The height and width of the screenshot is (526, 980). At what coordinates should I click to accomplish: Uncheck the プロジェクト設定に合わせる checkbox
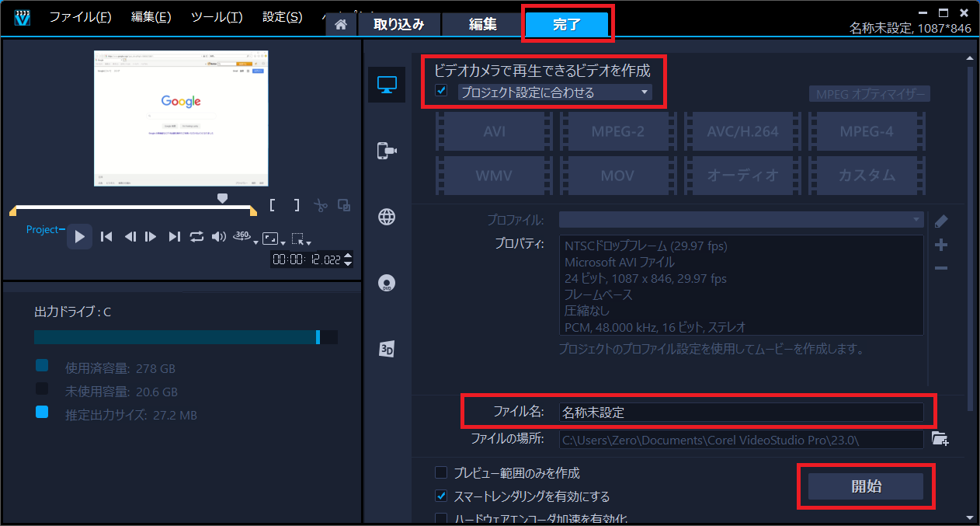tap(441, 92)
